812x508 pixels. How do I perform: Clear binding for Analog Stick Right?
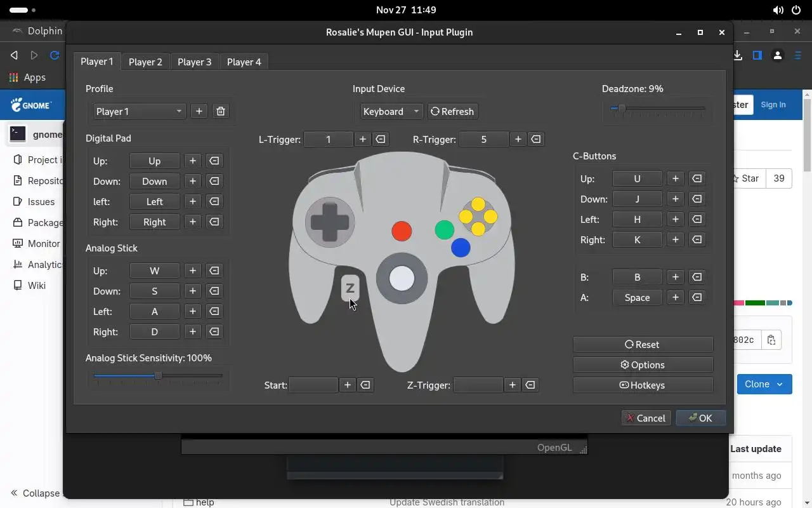coord(214,331)
